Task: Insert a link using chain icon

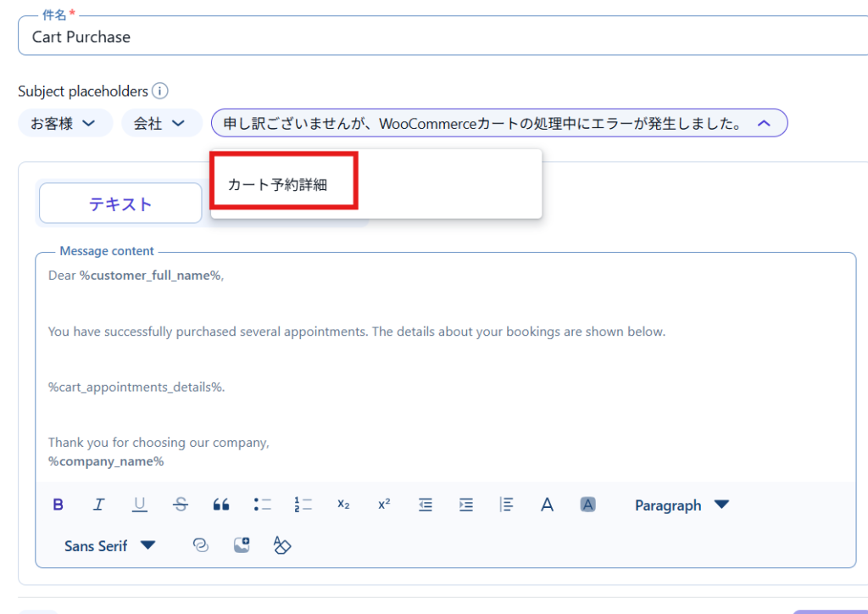Action: [201, 545]
